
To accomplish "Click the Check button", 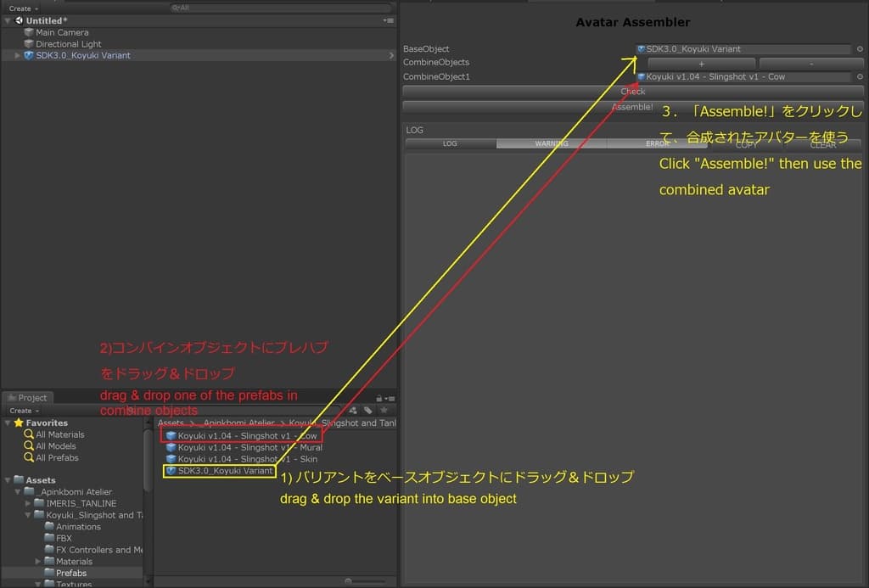I will pos(632,92).
